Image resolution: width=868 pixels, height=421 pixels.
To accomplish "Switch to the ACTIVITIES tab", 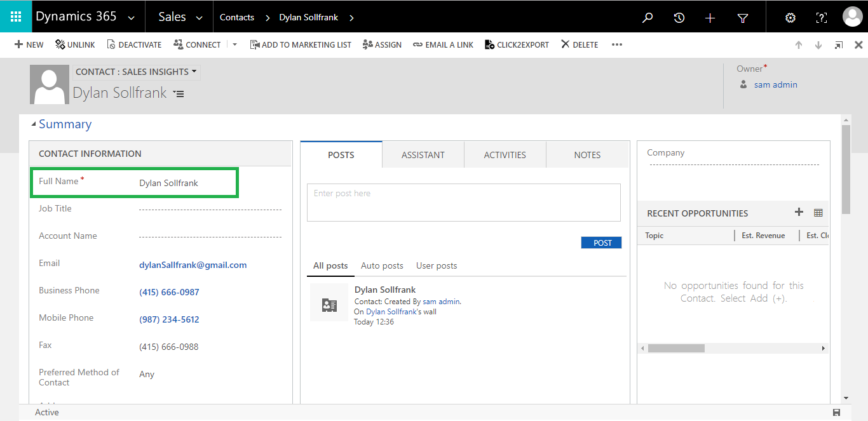I will click(505, 154).
